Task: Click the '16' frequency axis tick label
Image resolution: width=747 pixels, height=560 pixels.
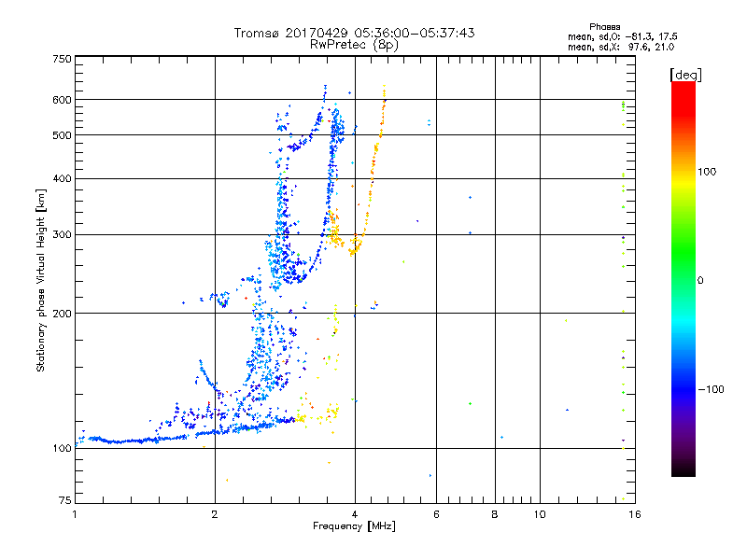Action: coord(635,514)
